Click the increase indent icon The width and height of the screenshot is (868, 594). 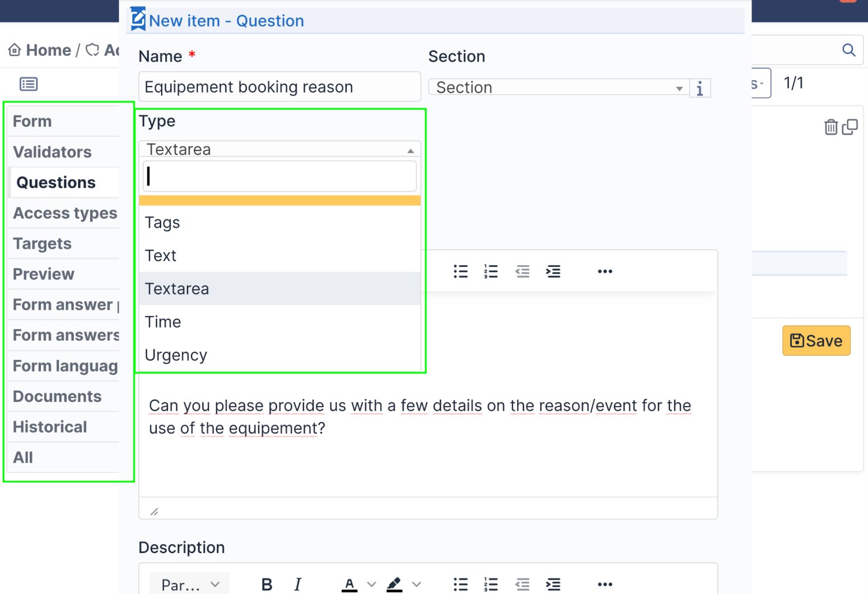click(553, 271)
